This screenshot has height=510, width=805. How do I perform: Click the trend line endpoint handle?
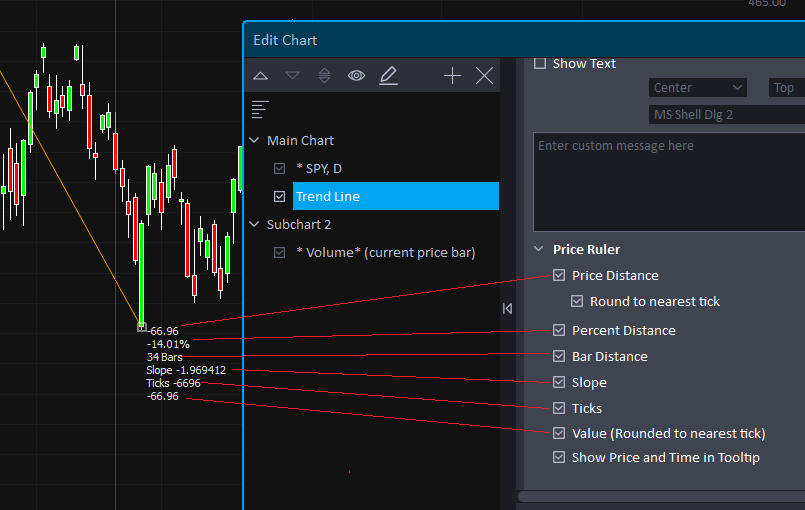[142, 327]
